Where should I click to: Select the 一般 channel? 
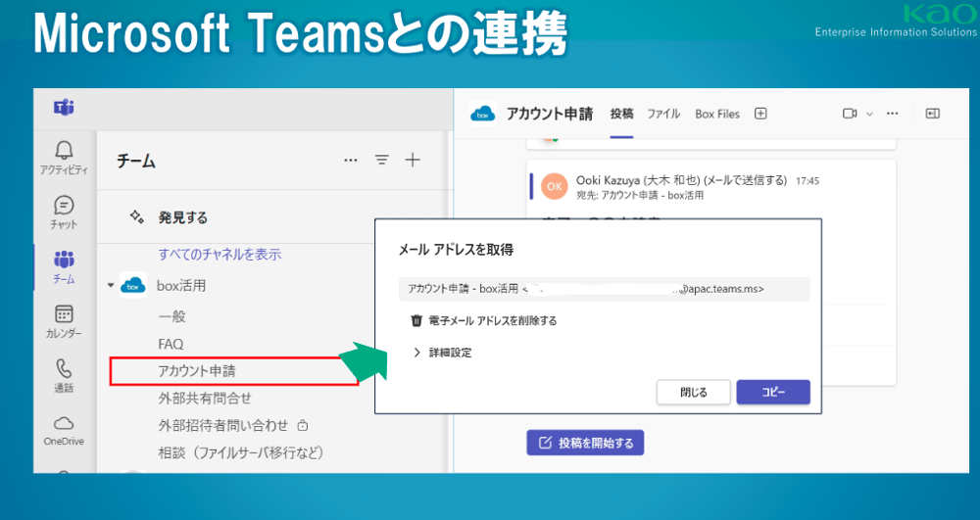[x=171, y=316]
